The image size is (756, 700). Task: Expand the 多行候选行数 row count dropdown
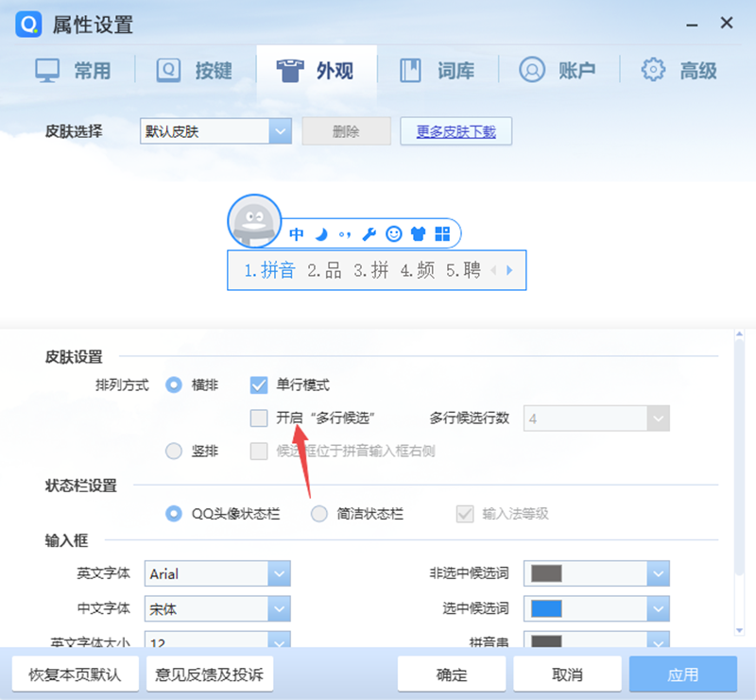click(658, 418)
